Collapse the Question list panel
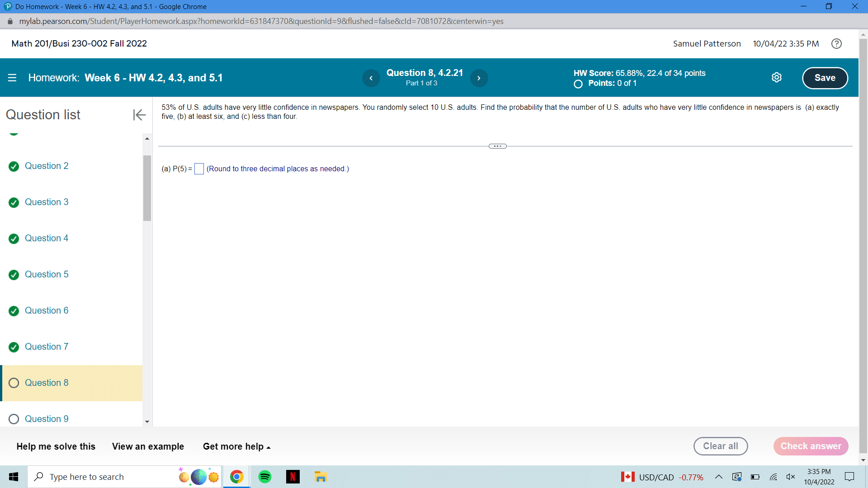Image resolution: width=868 pixels, height=488 pixels. point(139,115)
